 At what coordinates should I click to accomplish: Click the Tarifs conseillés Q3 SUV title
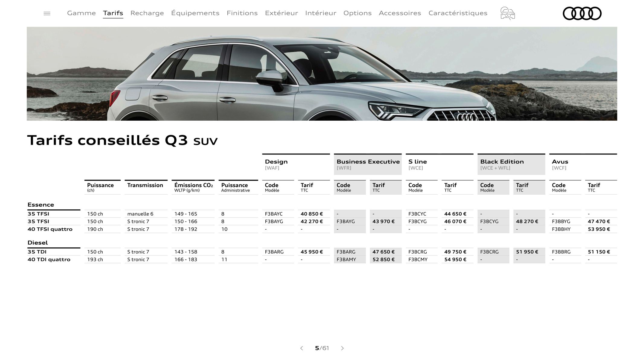[122, 140]
